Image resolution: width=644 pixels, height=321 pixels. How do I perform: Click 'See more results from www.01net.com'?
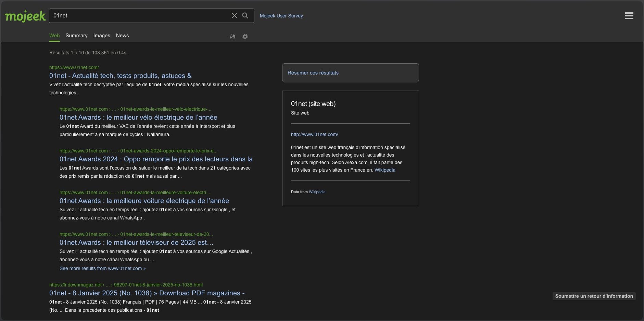pyautogui.click(x=103, y=268)
